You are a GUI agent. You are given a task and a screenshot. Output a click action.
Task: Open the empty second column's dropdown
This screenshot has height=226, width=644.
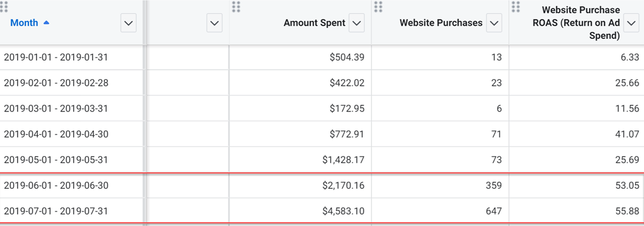tap(214, 24)
